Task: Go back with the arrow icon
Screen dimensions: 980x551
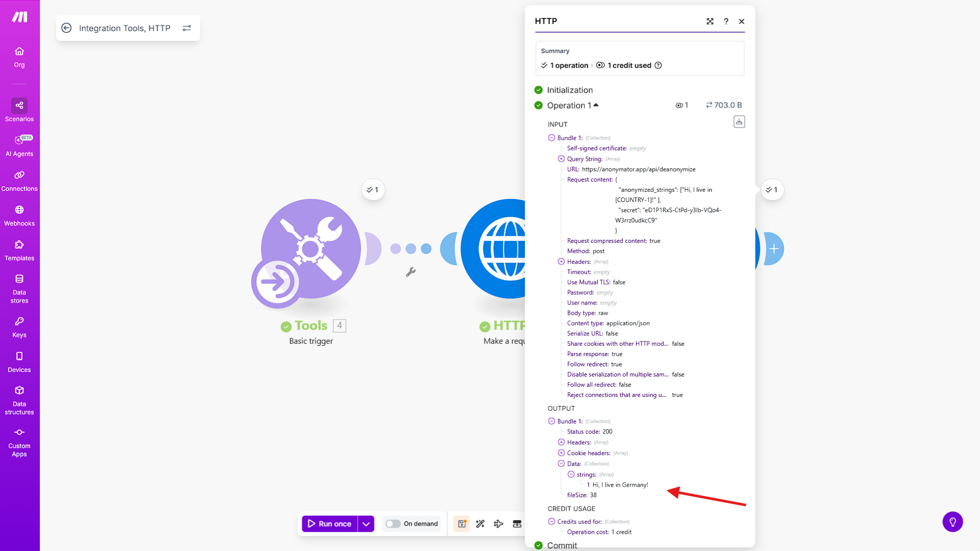Action: [x=66, y=28]
